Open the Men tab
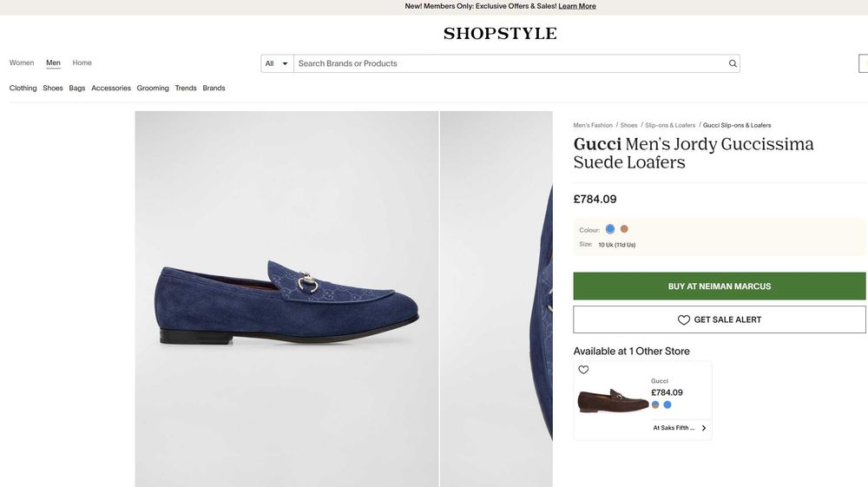 53,63
